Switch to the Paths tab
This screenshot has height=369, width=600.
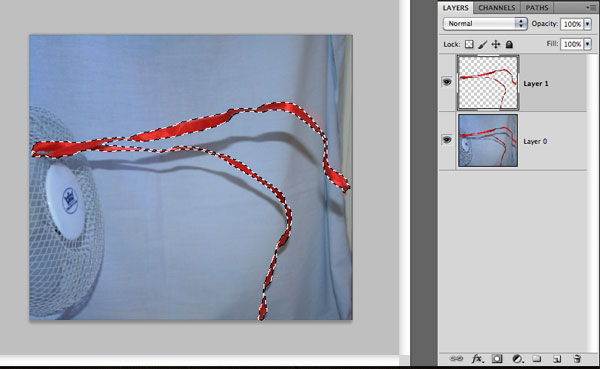pyautogui.click(x=536, y=8)
